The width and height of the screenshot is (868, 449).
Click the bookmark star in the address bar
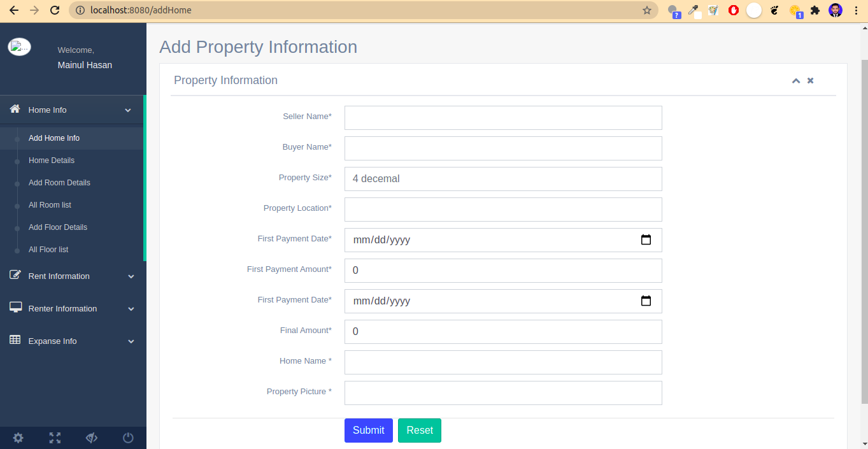[646, 10]
